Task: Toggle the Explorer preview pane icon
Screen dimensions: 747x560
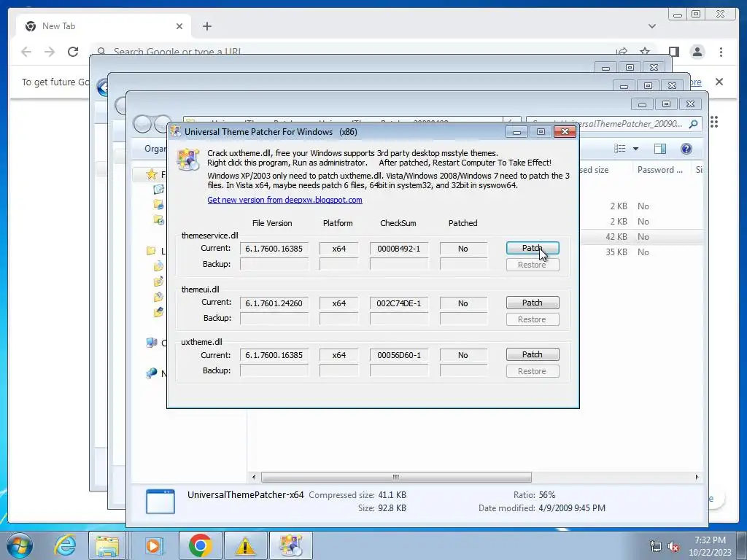Action: pyautogui.click(x=659, y=149)
